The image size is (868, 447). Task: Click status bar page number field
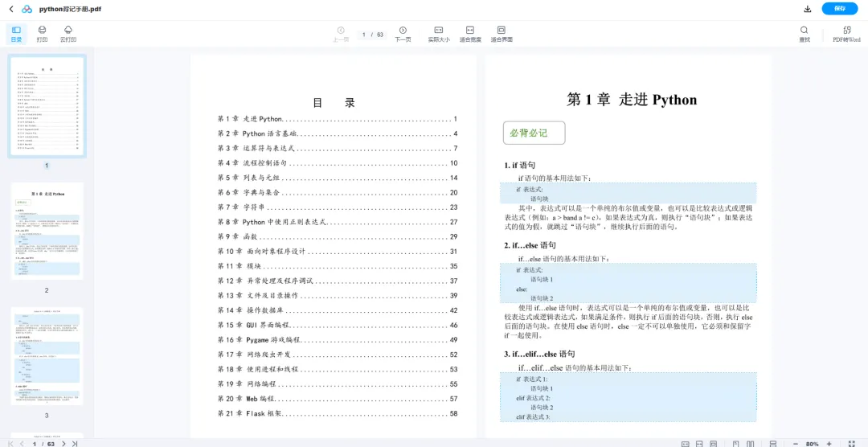35,444
